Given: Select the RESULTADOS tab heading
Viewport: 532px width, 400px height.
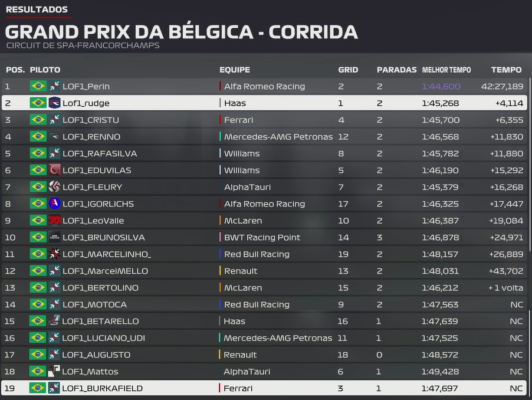Looking at the screenshot, I should tap(37, 9).
